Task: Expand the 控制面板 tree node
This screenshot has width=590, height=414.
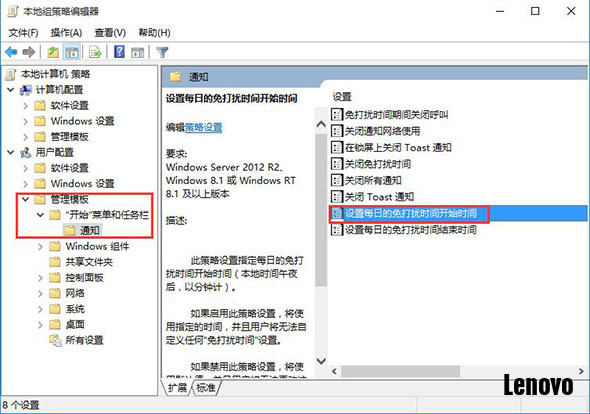Action: click(41, 278)
